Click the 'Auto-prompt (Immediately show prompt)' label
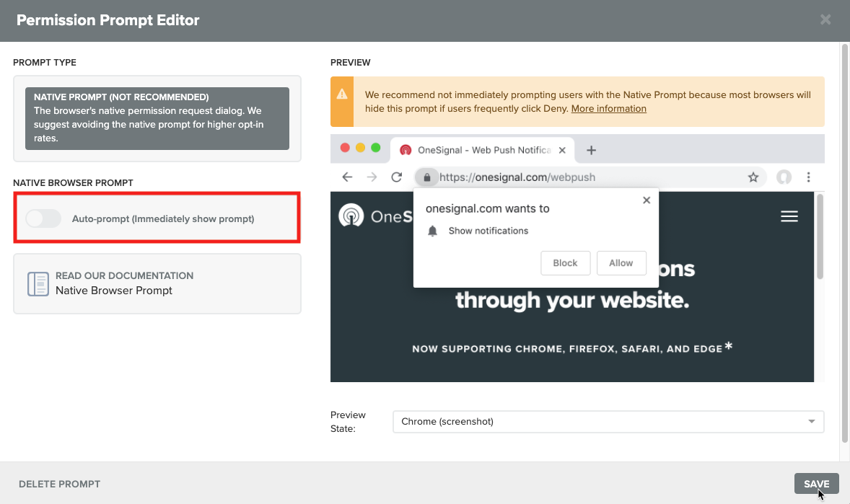Image resolution: width=850 pixels, height=504 pixels. [163, 219]
